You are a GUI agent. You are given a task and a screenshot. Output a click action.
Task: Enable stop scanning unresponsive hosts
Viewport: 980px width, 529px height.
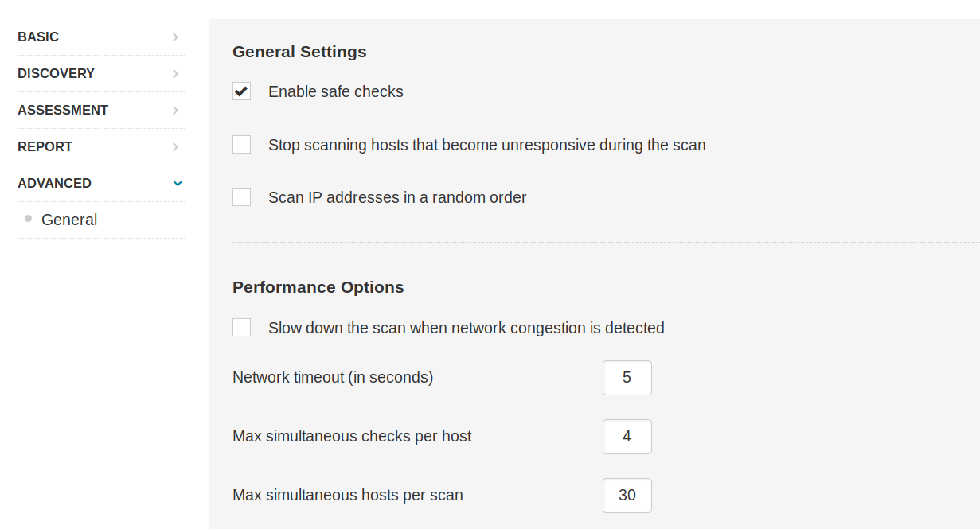[242, 145]
